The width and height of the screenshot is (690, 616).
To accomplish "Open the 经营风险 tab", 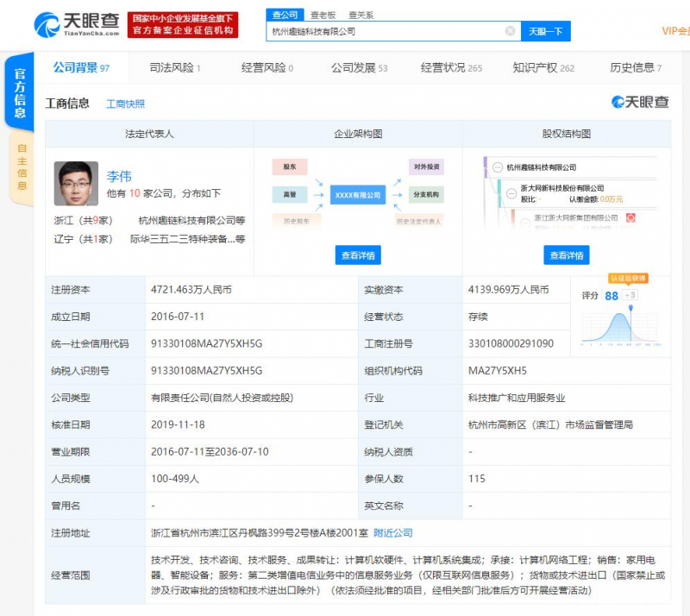I will (x=267, y=68).
